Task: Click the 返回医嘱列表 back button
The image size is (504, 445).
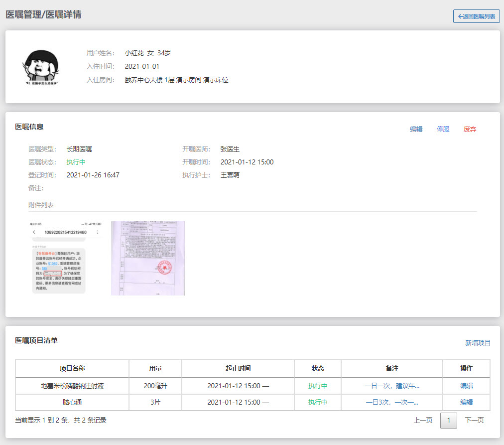Action: tap(476, 16)
